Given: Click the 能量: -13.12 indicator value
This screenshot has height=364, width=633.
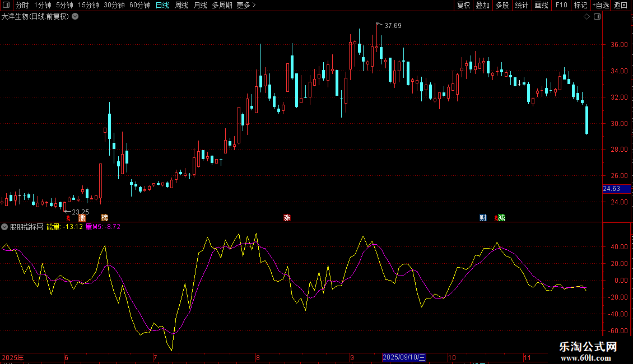Looking at the screenshot, I should click(x=64, y=227).
